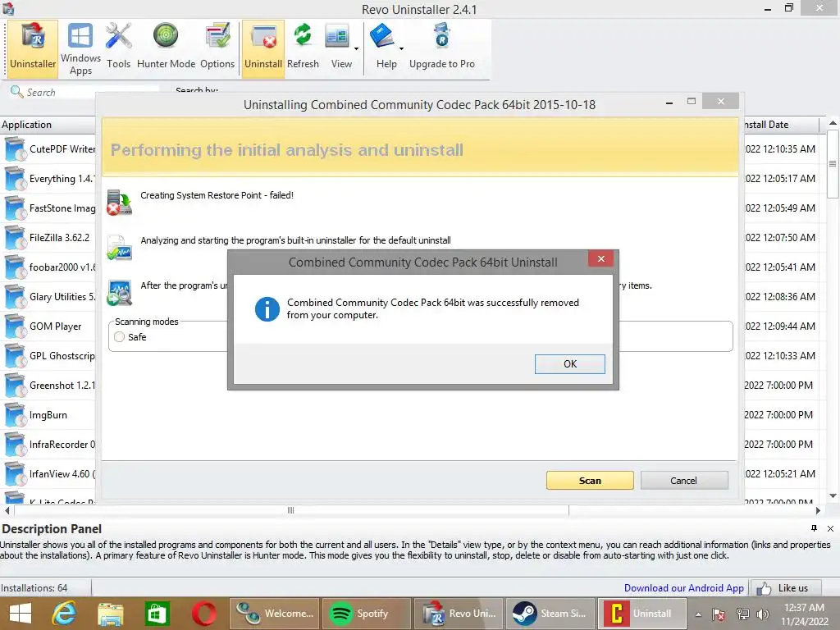
Task: Switch to Revo Uninstaller taskbar item
Action: [459, 614]
